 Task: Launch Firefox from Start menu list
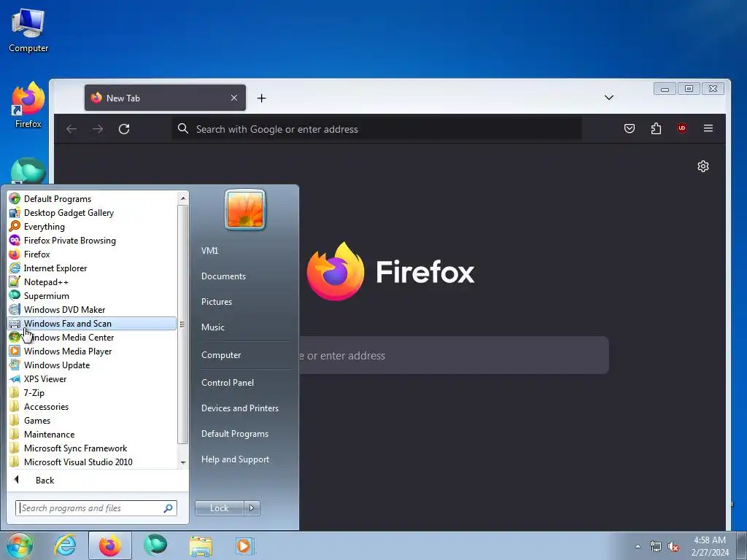[92, 254]
